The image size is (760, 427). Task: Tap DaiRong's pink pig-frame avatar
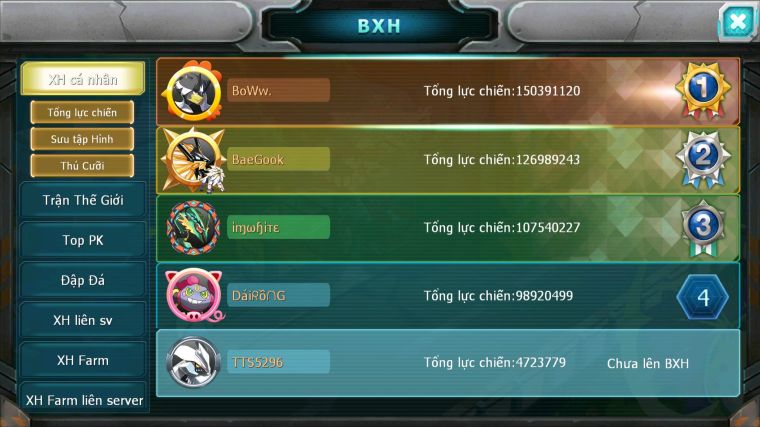coord(194,295)
